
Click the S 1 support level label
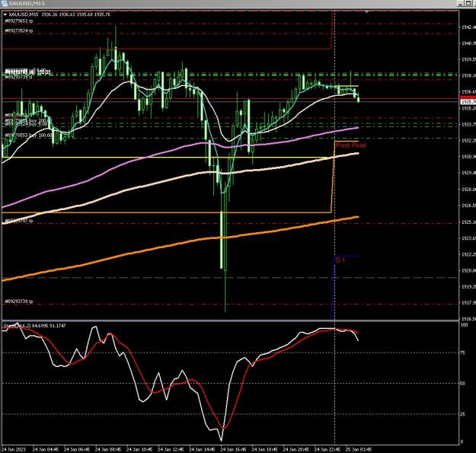click(340, 260)
